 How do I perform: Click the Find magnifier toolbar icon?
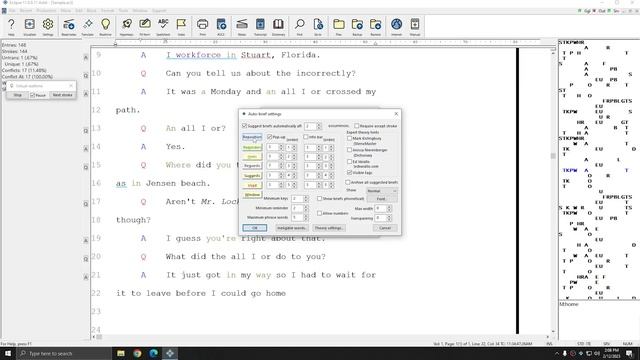tap(300, 27)
